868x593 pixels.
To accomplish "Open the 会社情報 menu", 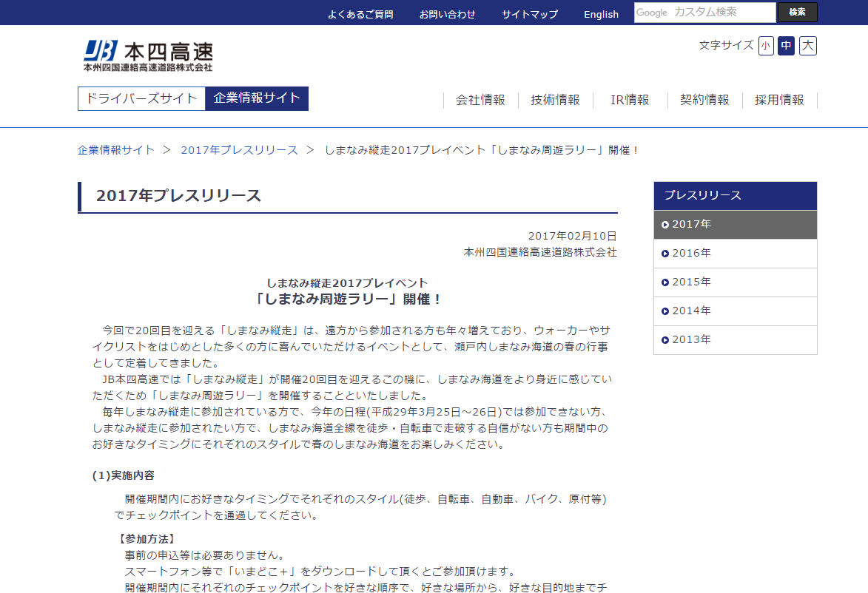I will (x=480, y=100).
